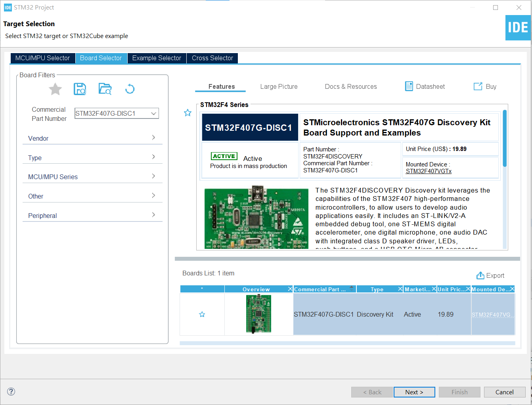Go to Cross Selector tab
Viewport: 532px width, 405px height.
pos(212,58)
